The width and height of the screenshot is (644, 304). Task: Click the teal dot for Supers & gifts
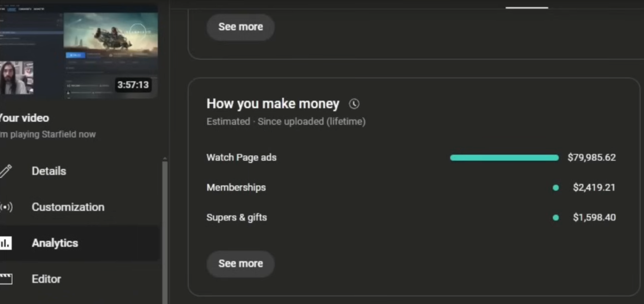point(555,218)
